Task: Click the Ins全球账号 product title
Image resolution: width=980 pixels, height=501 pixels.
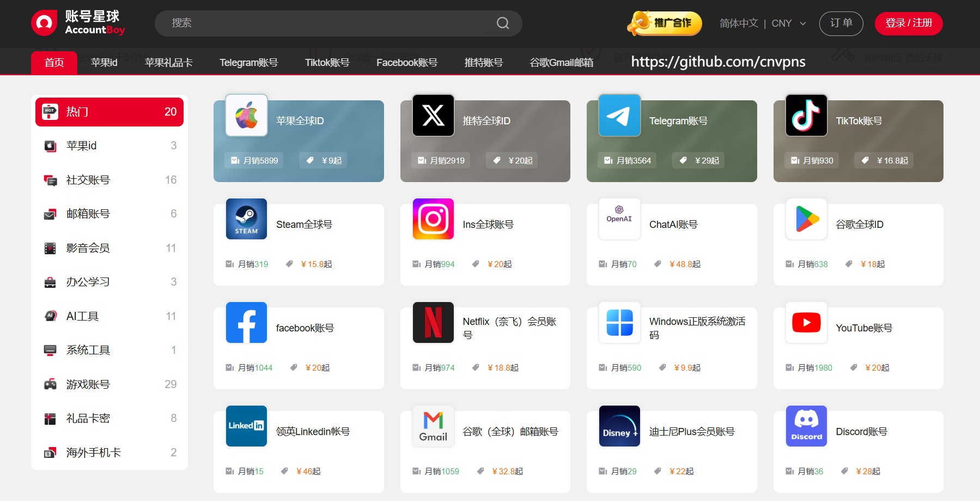Action: pos(488,225)
